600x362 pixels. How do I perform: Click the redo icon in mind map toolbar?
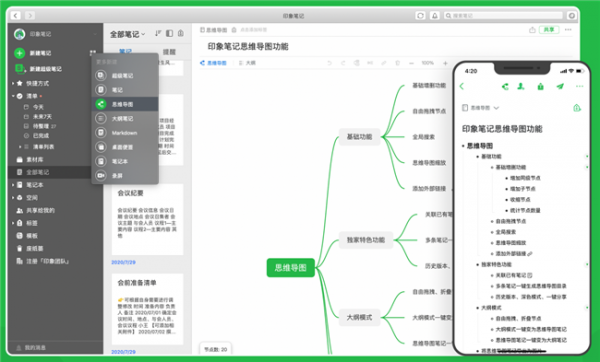pyautogui.click(x=343, y=63)
